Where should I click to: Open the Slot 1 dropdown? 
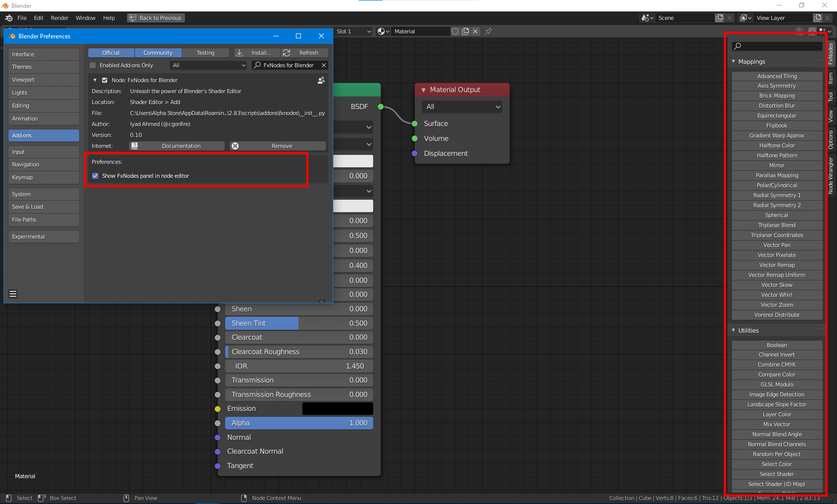click(x=354, y=31)
